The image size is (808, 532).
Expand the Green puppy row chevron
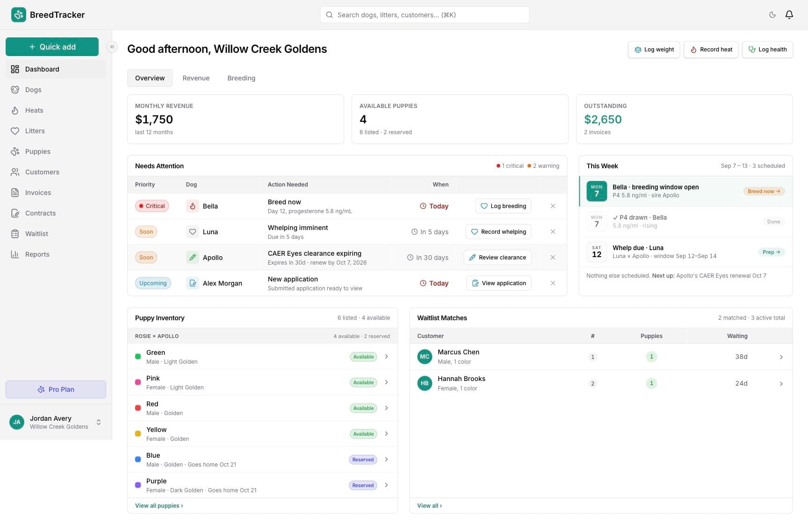[387, 357]
